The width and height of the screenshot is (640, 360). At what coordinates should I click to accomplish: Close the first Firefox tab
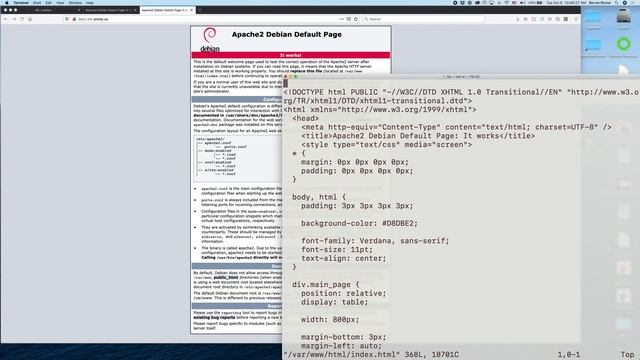[79, 10]
